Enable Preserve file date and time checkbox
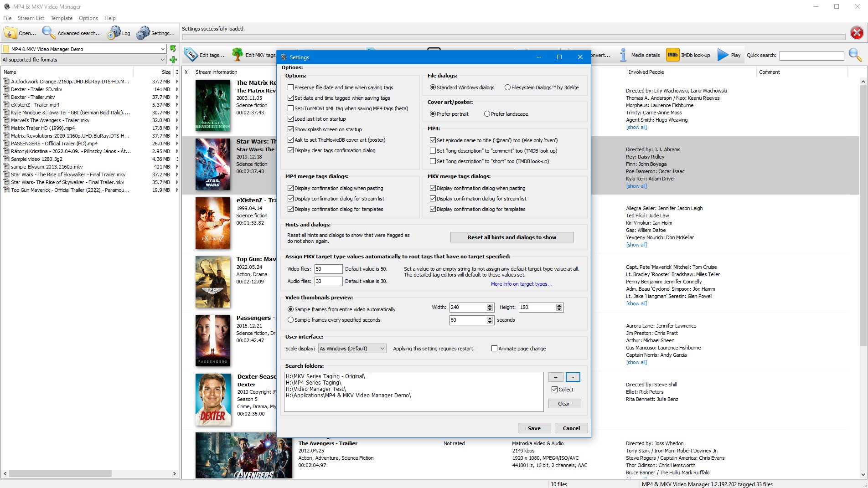 (290, 87)
